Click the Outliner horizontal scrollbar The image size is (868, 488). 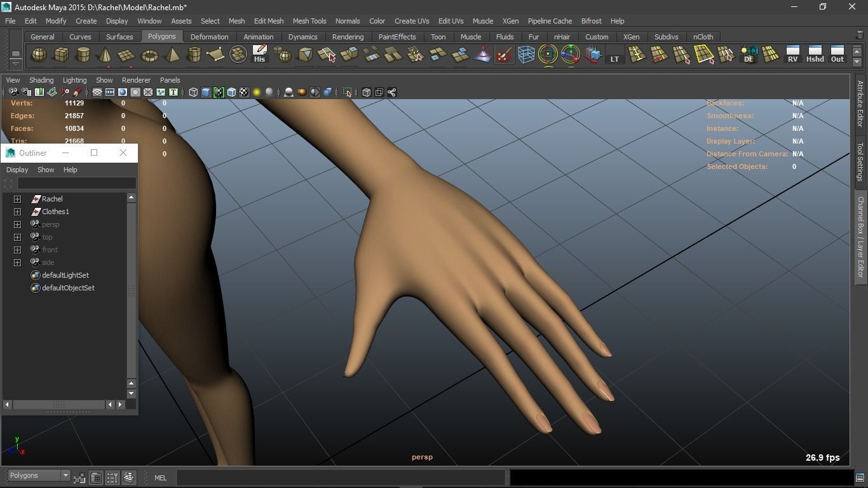[59, 404]
